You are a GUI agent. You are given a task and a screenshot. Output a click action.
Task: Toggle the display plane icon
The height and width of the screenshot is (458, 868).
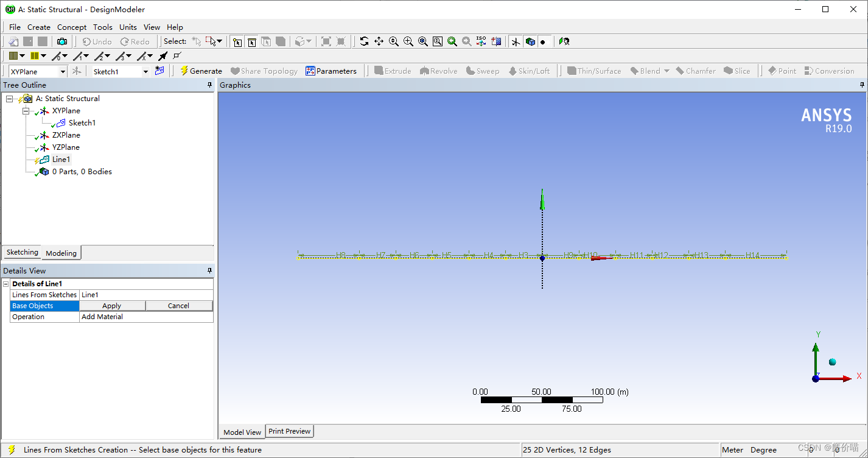[516, 41]
